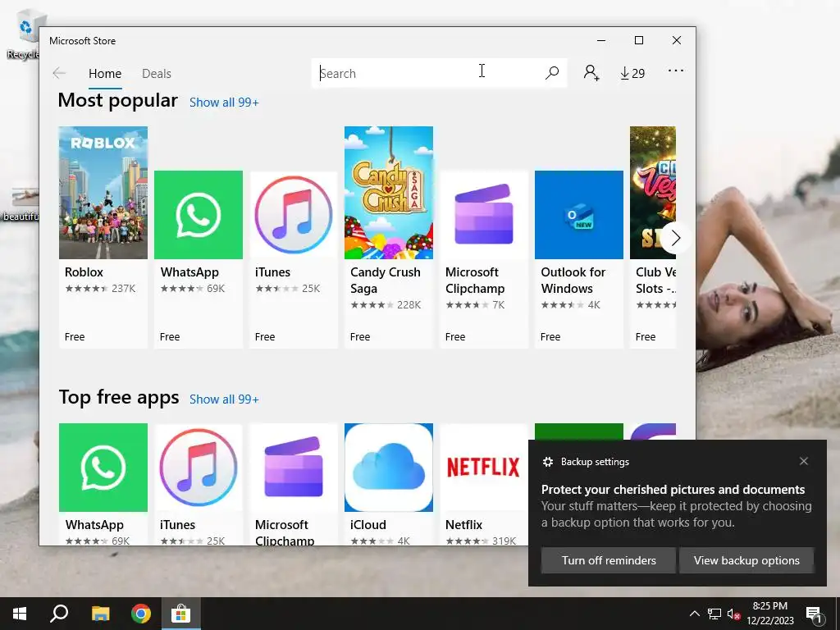Click Free price under WhatsApp

click(170, 337)
